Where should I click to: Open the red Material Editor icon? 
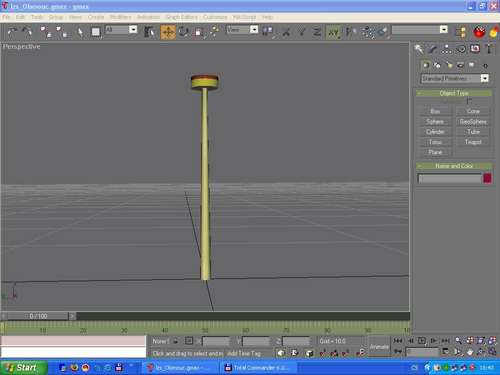pos(479,32)
